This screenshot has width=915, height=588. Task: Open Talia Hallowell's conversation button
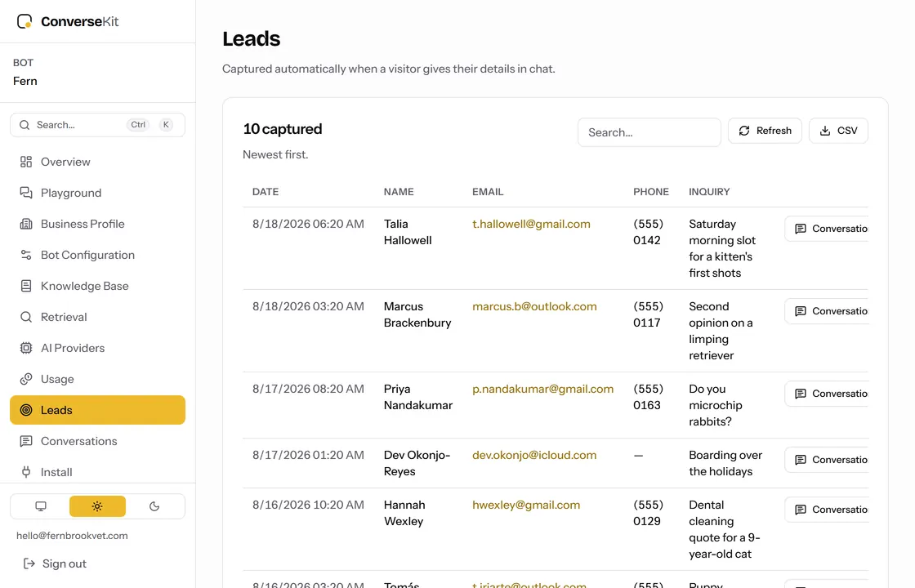pyautogui.click(x=826, y=229)
